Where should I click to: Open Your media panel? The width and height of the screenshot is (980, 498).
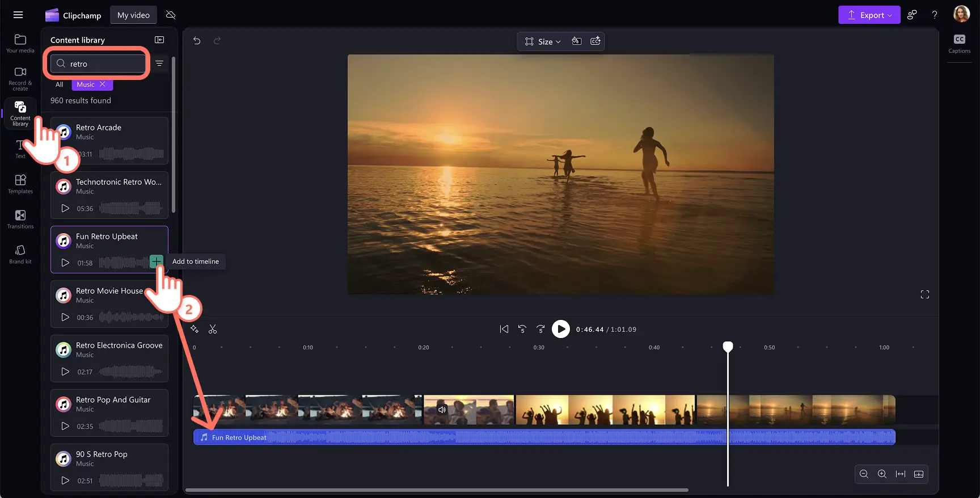pyautogui.click(x=20, y=43)
